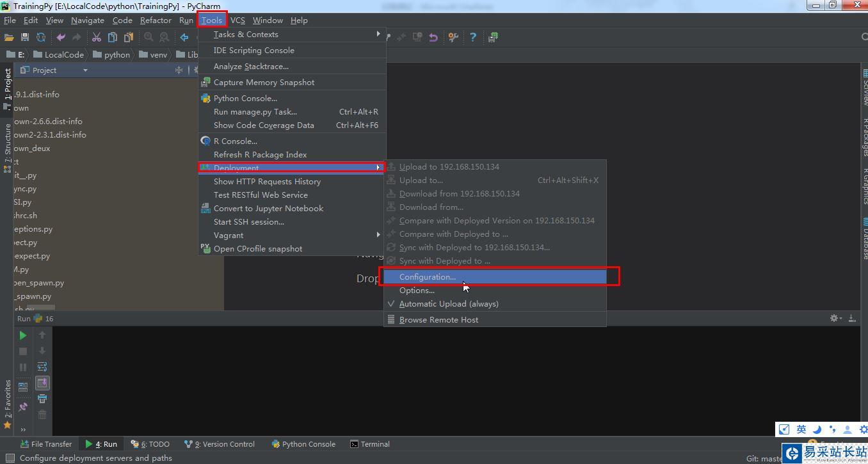Expand the Deployment submenu
Screen dimensions: 868x464
(x=292, y=168)
